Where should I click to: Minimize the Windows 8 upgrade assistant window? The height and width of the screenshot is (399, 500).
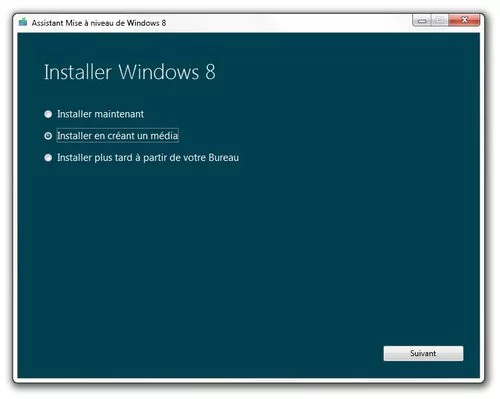[422, 20]
